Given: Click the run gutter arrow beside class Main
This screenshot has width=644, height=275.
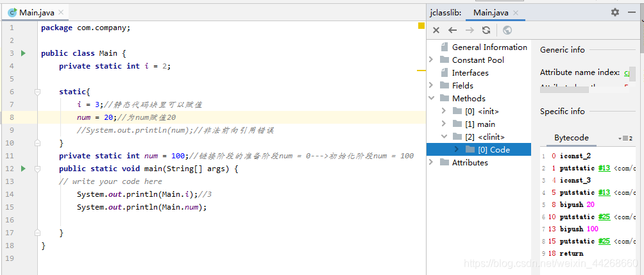Looking at the screenshot, I should pos(23,53).
